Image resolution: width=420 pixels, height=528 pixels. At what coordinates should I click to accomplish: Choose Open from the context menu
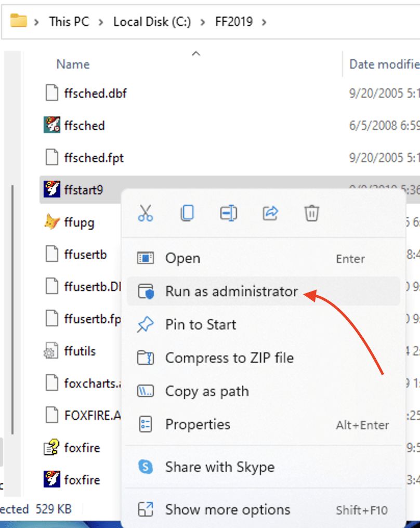(x=264, y=258)
